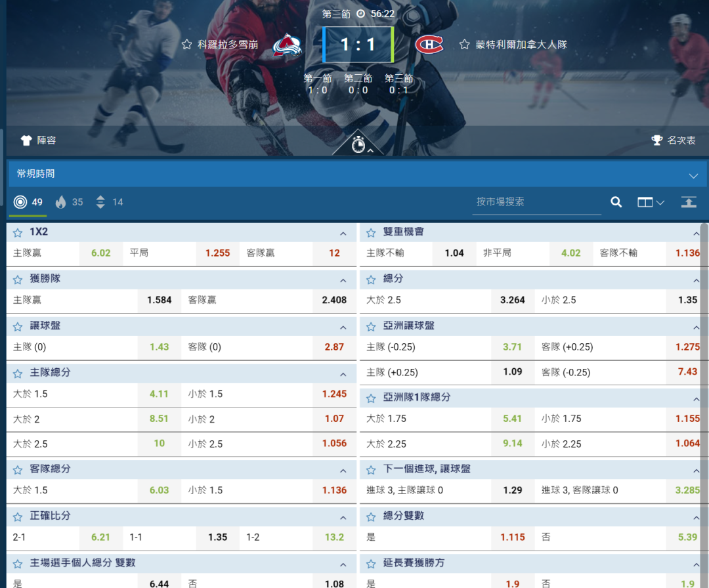Image resolution: width=709 pixels, height=588 pixels.
Task: Collapse all markets with the upload-arrow icon
Action: coord(689,202)
